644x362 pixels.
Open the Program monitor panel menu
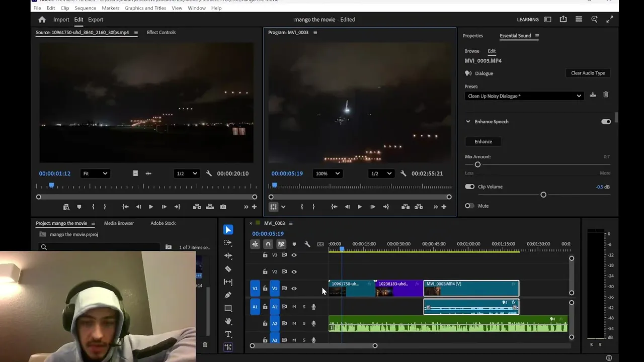click(x=315, y=32)
